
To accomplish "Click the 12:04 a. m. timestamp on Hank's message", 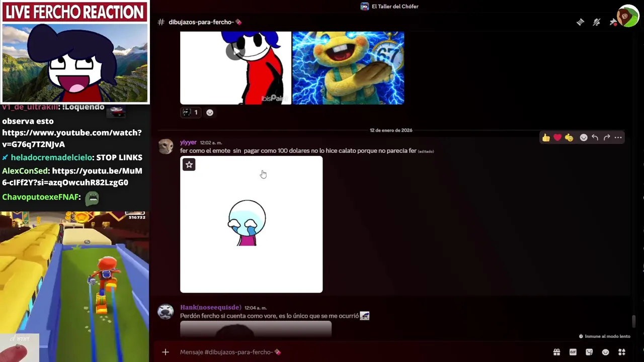I will [x=256, y=308].
